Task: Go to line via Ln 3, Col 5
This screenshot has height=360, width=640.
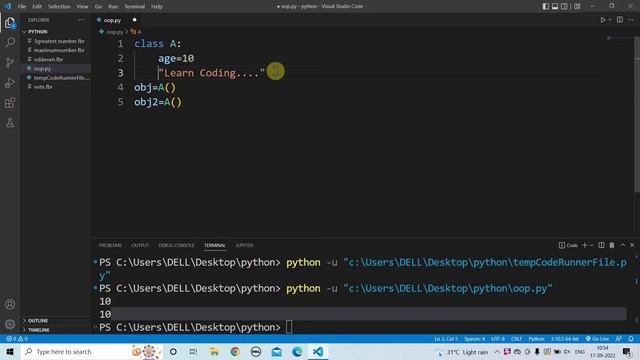Action: pyautogui.click(x=446, y=339)
